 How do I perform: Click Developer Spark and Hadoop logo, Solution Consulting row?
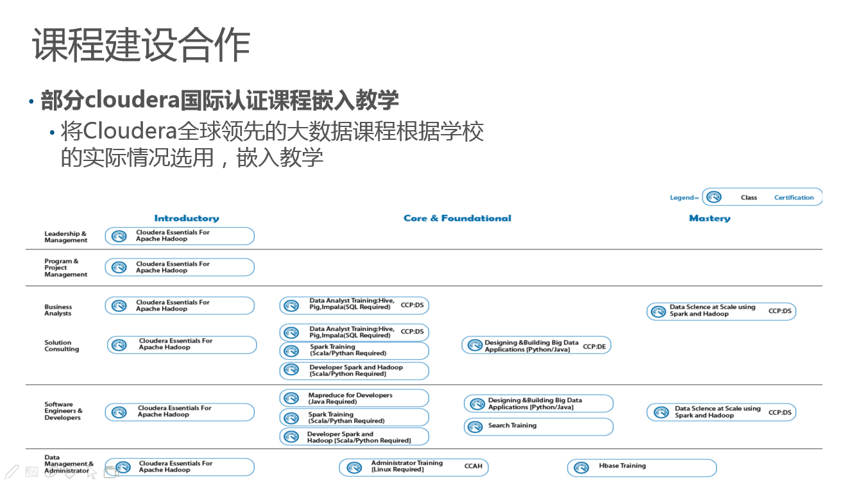tap(291, 369)
